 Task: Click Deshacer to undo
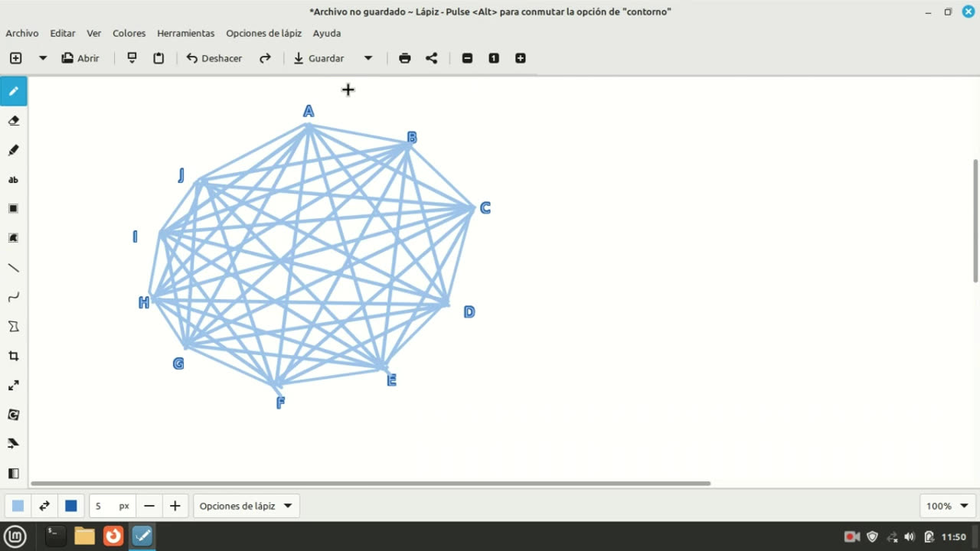(x=214, y=58)
